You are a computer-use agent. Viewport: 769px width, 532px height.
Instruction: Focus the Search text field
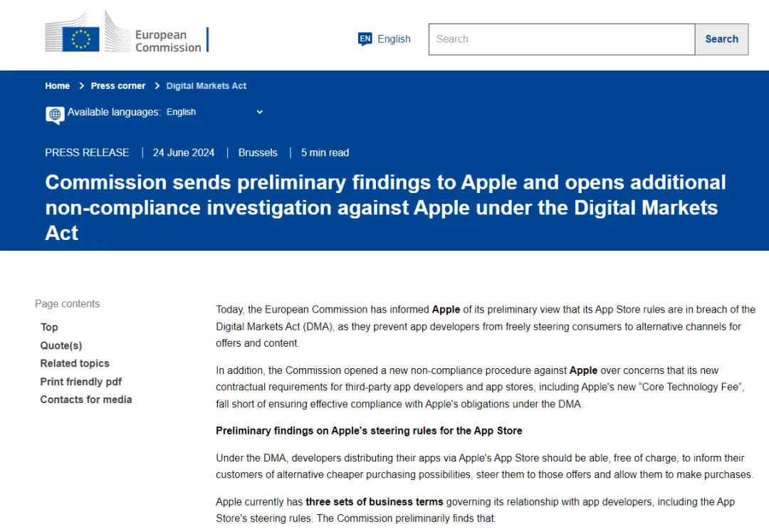point(562,39)
